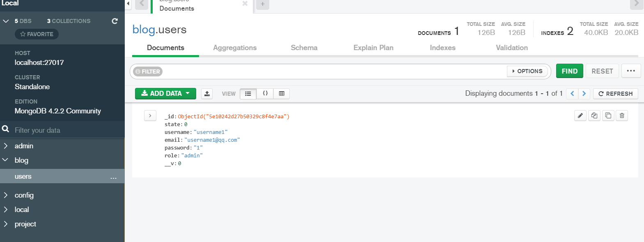Click the password value "1"

[198, 148]
